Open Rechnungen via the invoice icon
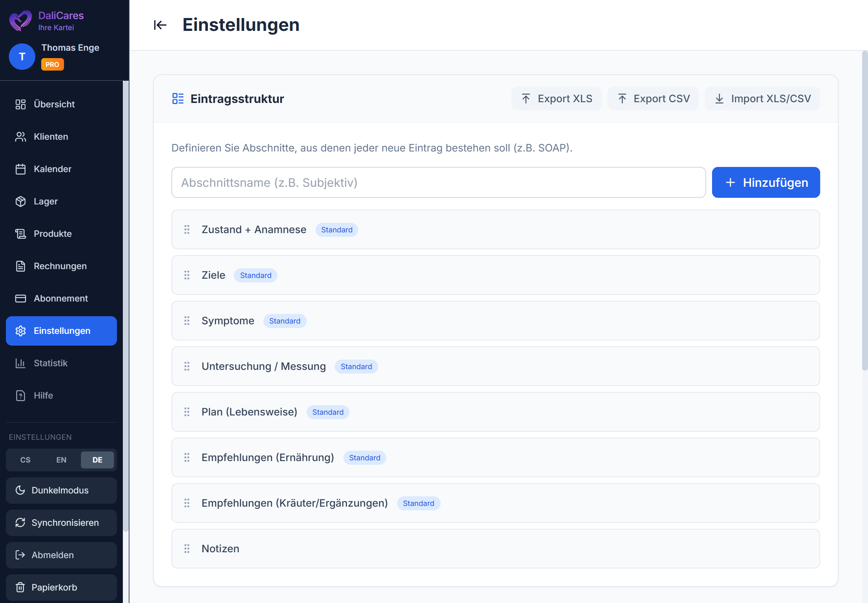The height and width of the screenshot is (603, 868). pos(20,266)
